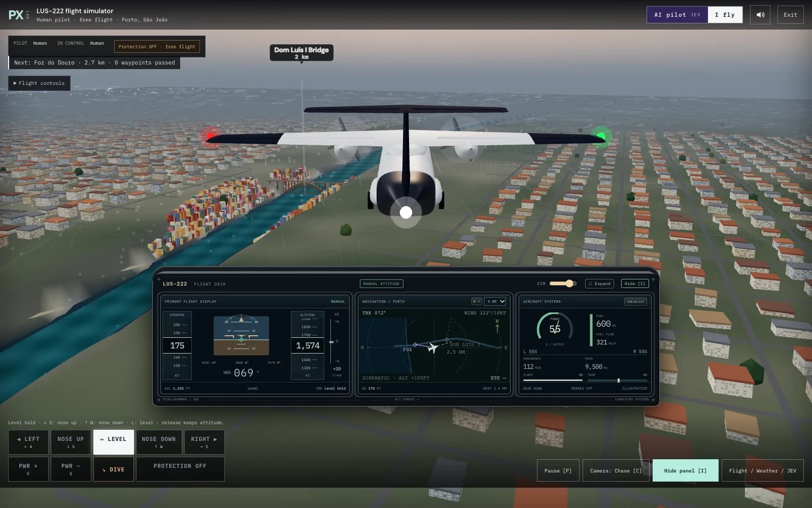The image size is (812, 508).
Task: Adjust the DIM brightness slider
Action: (x=563, y=283)
